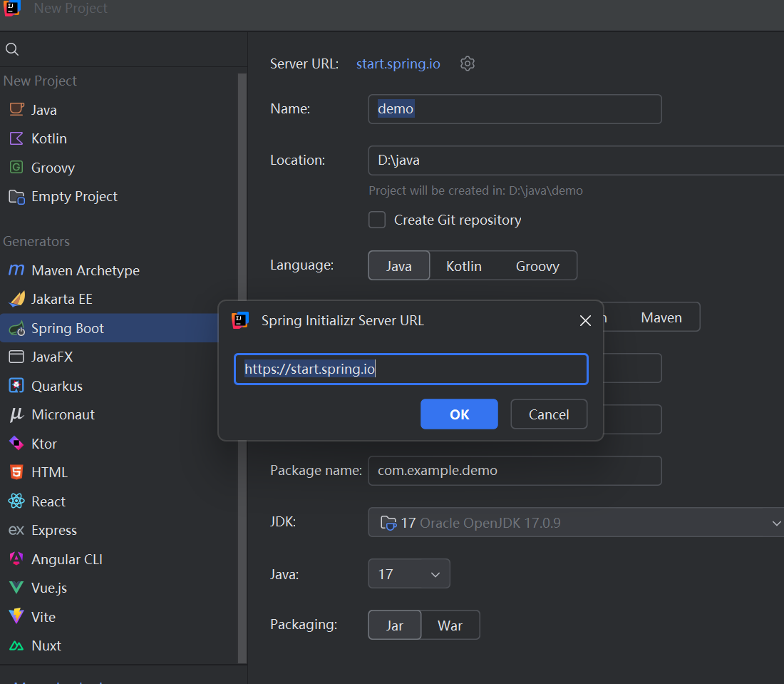Select the Angular CLI generator icon

(x=16, y=558)
